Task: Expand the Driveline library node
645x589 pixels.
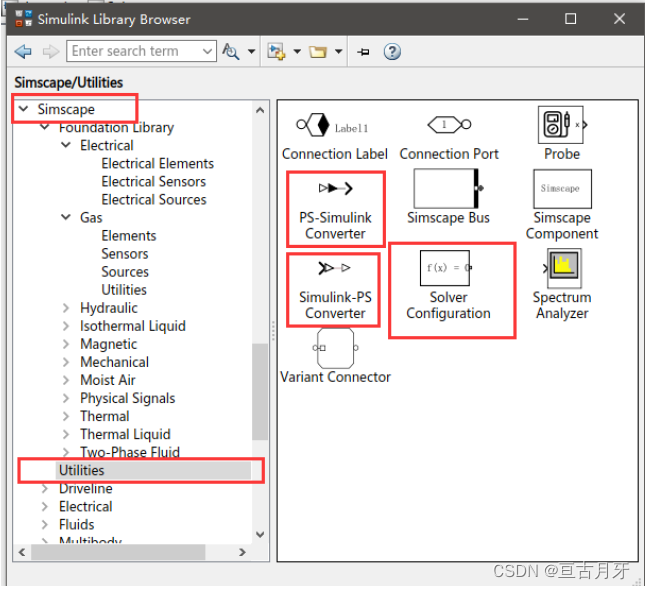Action: click(x=45, y=489)
